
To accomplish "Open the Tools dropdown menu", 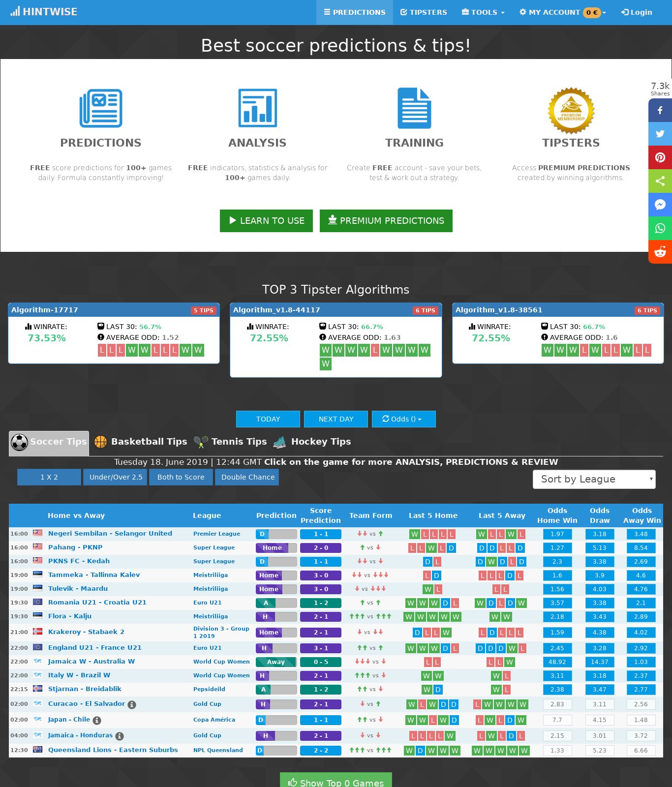I will [483, 12].
